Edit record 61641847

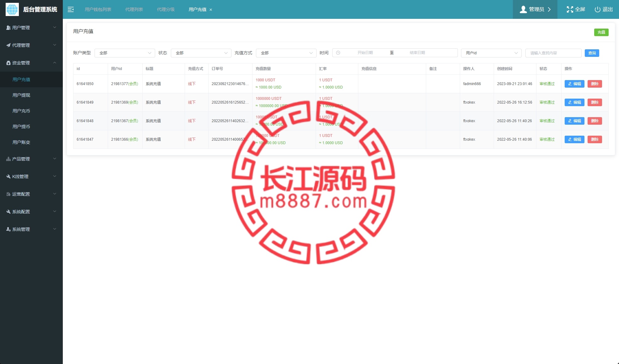tap(574, 139)
